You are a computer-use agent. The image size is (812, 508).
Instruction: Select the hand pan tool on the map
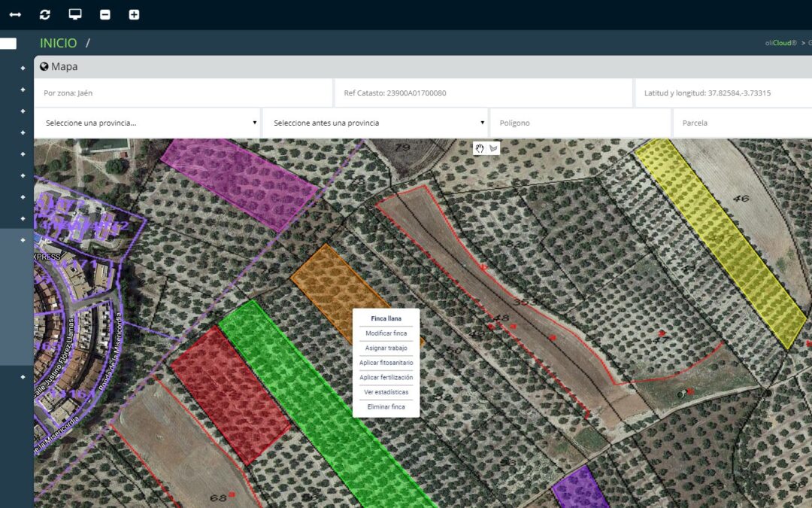tap(479, 148)
